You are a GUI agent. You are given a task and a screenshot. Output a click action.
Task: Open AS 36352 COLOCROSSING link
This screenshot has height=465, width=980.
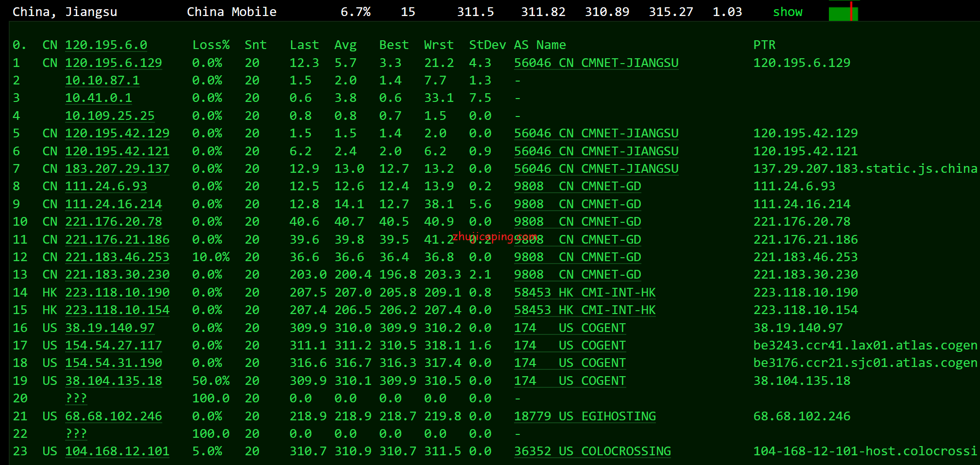point(592,451)
